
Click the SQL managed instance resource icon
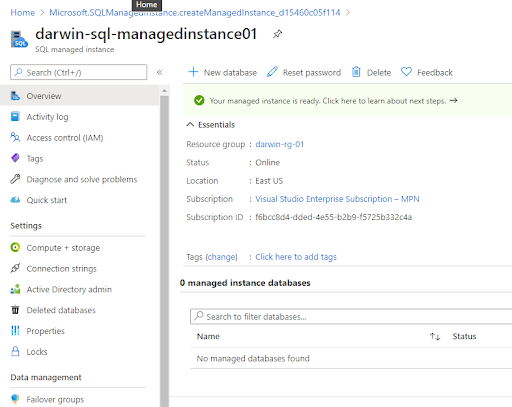coord(19,39)
